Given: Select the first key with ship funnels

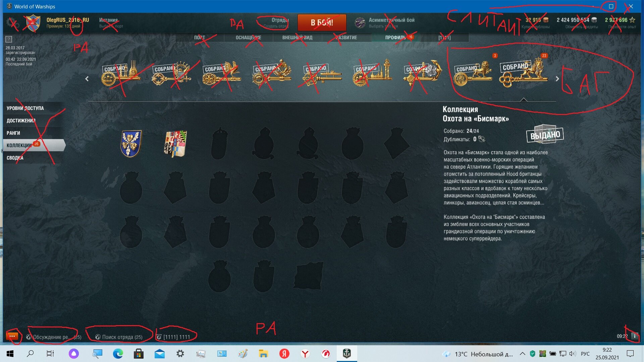Looking at the screenshot, I should click(121, 73).
